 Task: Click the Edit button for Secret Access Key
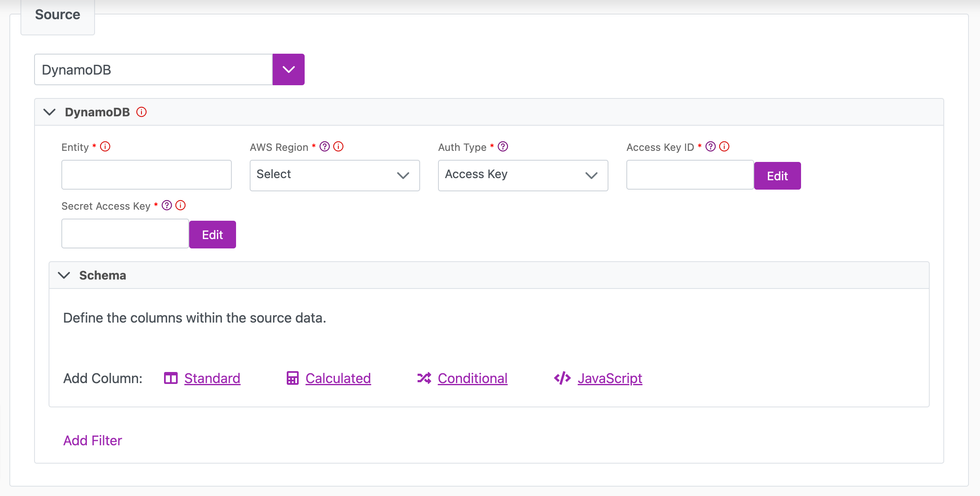tap(213, 234)
